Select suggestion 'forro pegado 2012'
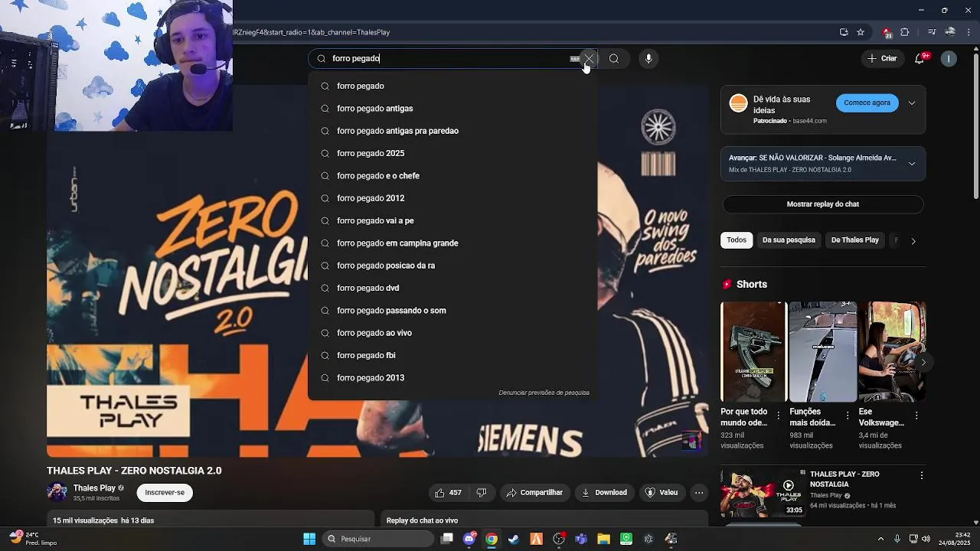 (x=452, y=198)
